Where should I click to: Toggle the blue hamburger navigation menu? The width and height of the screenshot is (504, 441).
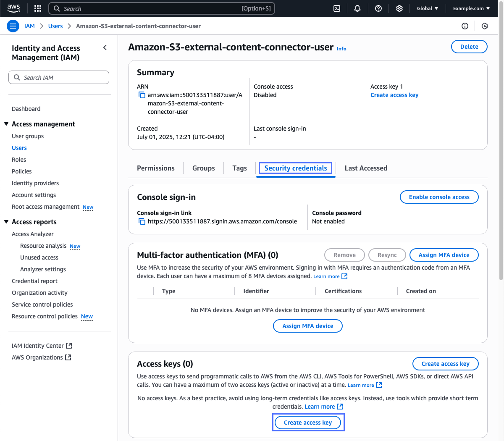tap(13, 26)
